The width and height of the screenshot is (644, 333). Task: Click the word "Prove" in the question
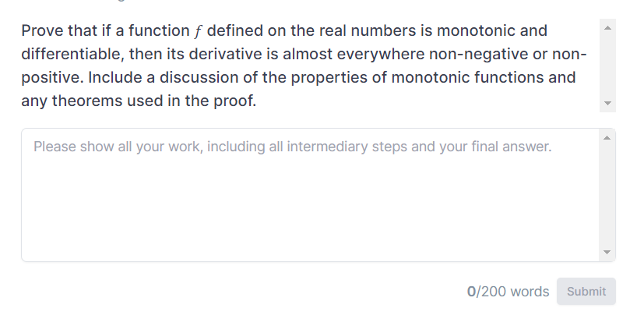tap(41, 31)
